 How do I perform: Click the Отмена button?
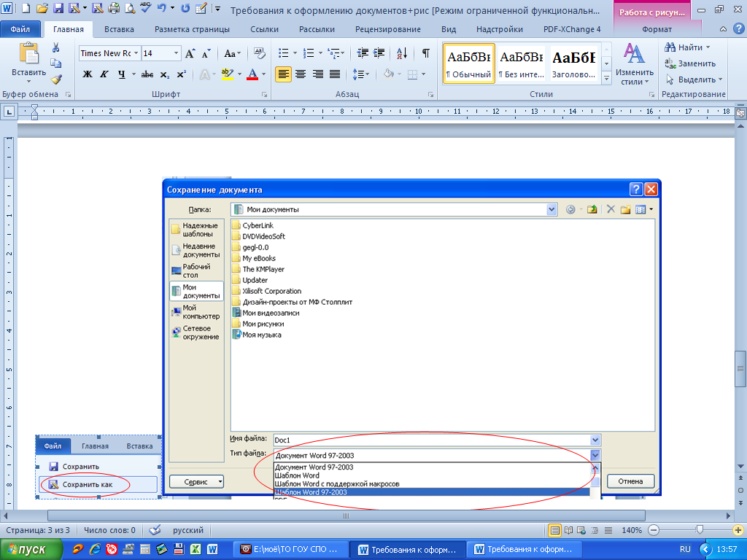630,481
